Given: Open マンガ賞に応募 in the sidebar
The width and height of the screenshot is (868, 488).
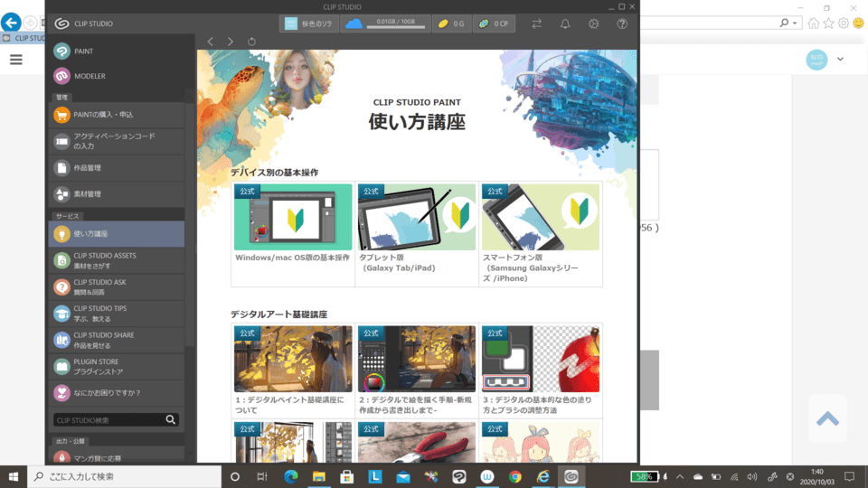Looking at the screenshot, I should point(117,456).
